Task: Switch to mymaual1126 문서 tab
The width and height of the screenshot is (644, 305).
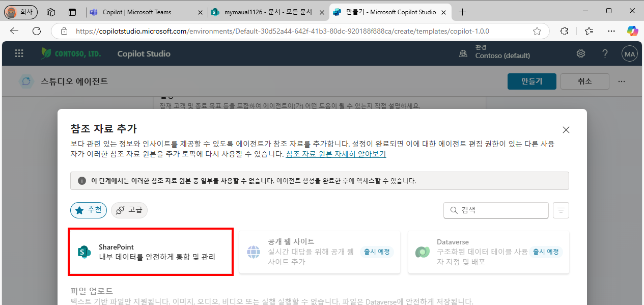Action: (268, 12)
